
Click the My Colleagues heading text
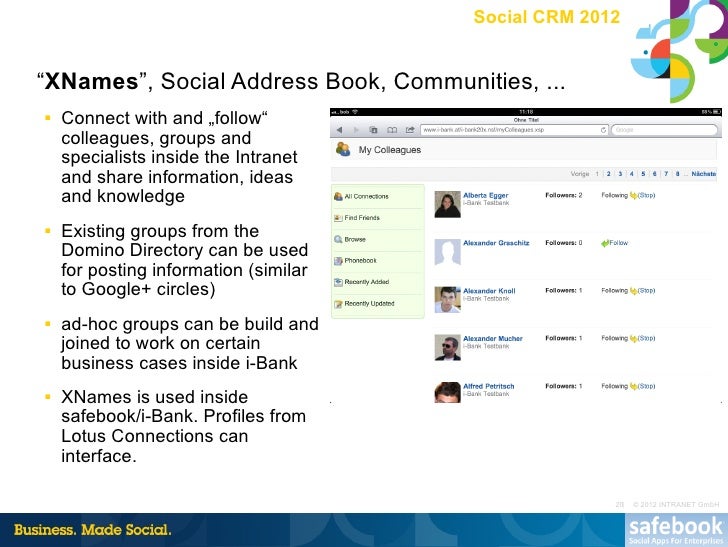coord(390,150)
